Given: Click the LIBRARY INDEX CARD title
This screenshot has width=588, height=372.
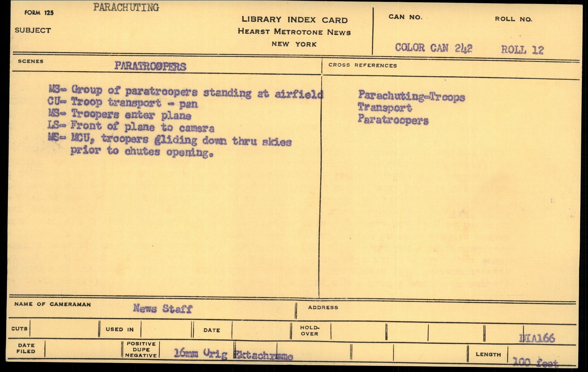Looking at the screenshot, I should click(x=294, y=20).
